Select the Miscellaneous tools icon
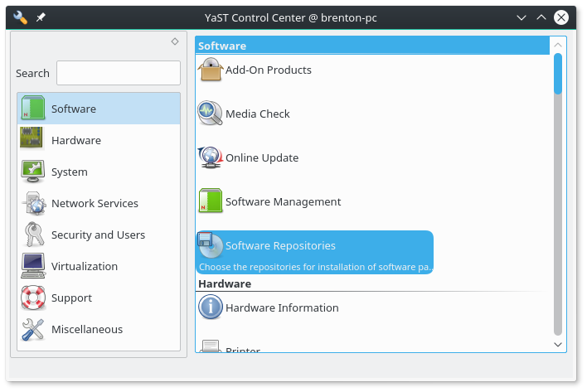587x392 pixels. [33, 330]
